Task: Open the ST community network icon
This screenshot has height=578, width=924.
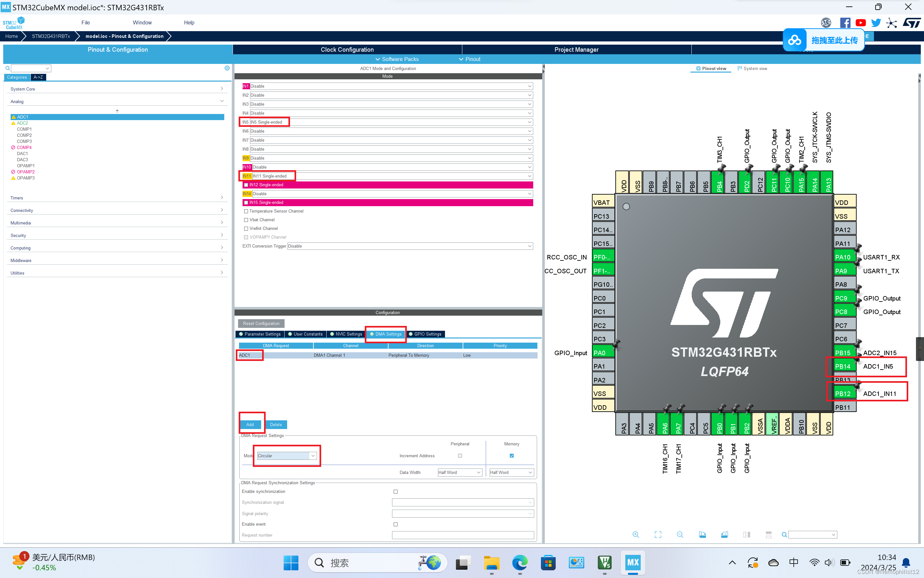Action: pyautogui.click(x=892, y=23)
